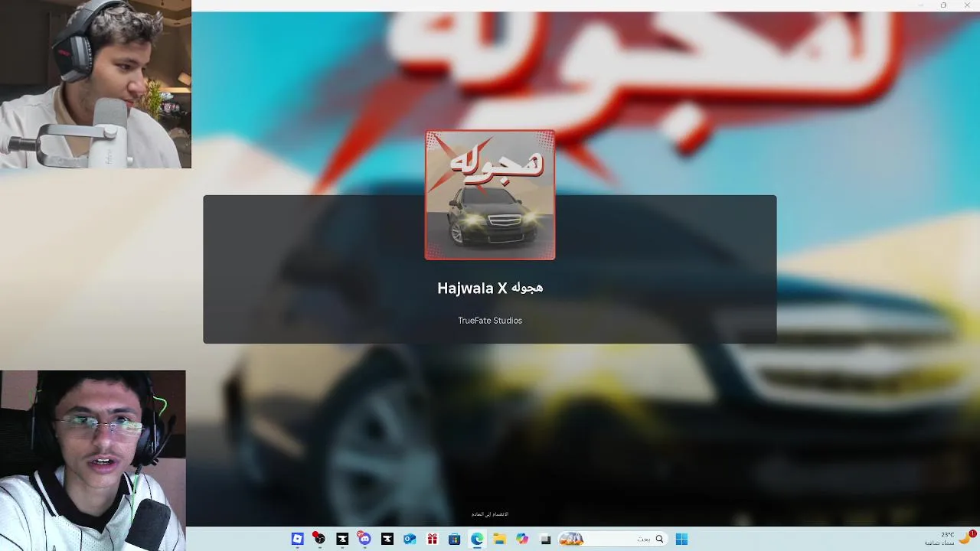Screen dimensions: 980x551
Task: Launch the Copilot taskbar icon
Action: click(522, 539)
